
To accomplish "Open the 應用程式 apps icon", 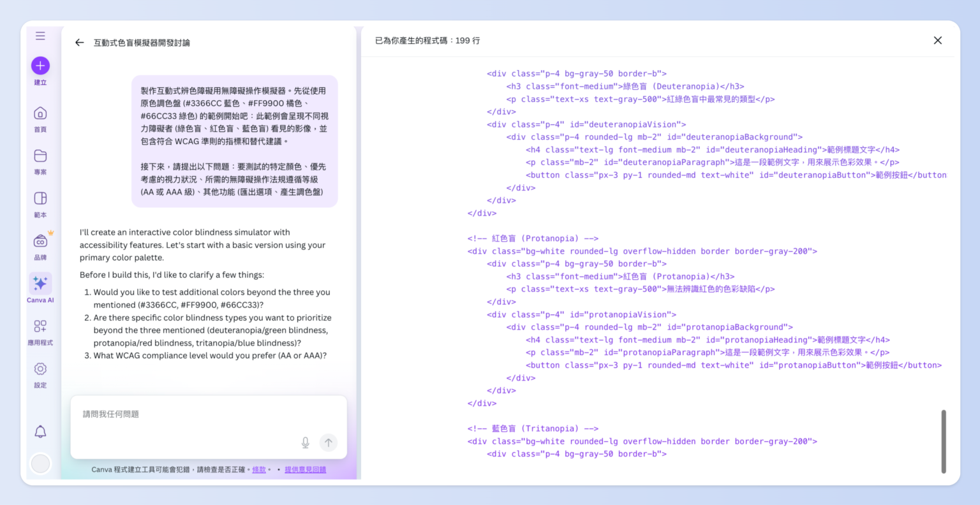I will pyautogui.click(x=40, y=326).
